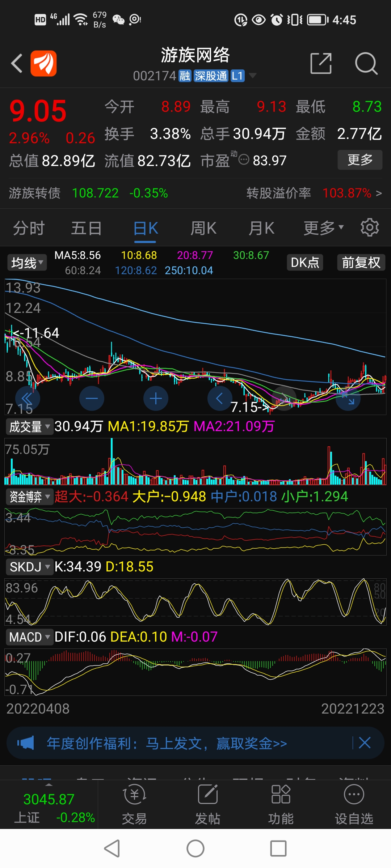Tap the MACD histogram chart panel

pyautogui.click(x=195, y=672)
